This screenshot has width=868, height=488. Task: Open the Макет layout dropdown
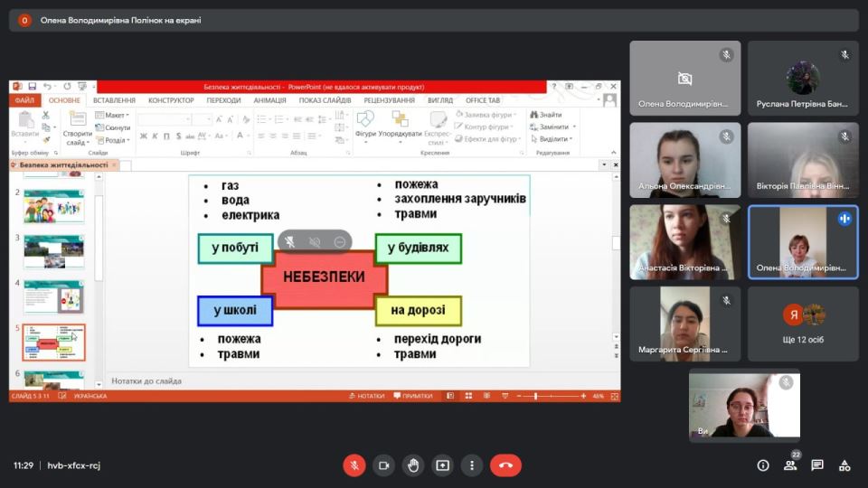coord(112,115)
